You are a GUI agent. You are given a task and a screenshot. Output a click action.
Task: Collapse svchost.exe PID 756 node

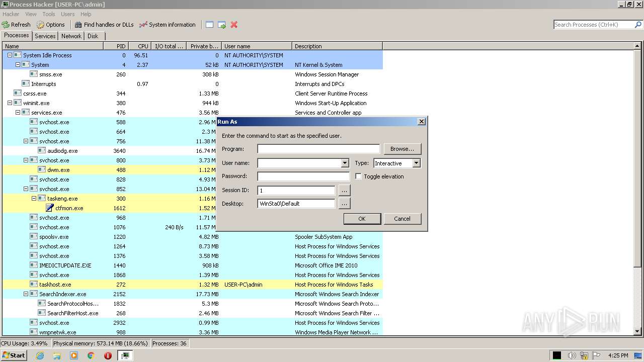point(26,141)
